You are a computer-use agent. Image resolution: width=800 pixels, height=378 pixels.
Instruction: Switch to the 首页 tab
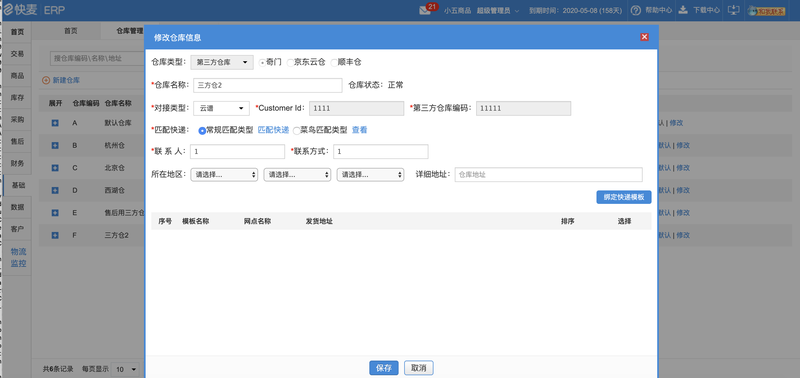(x=71, y=31)
